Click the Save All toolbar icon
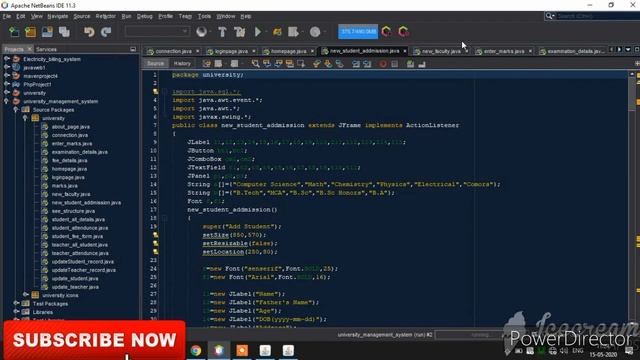This screenshot has height=360, width=640. (64, 32)
